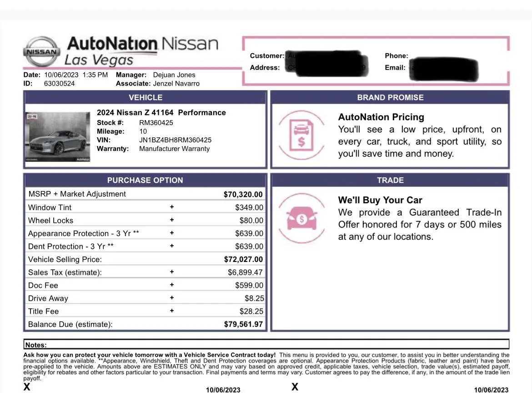Click the Nissan logo badge
532x393 pixels.
coord(42,51)
